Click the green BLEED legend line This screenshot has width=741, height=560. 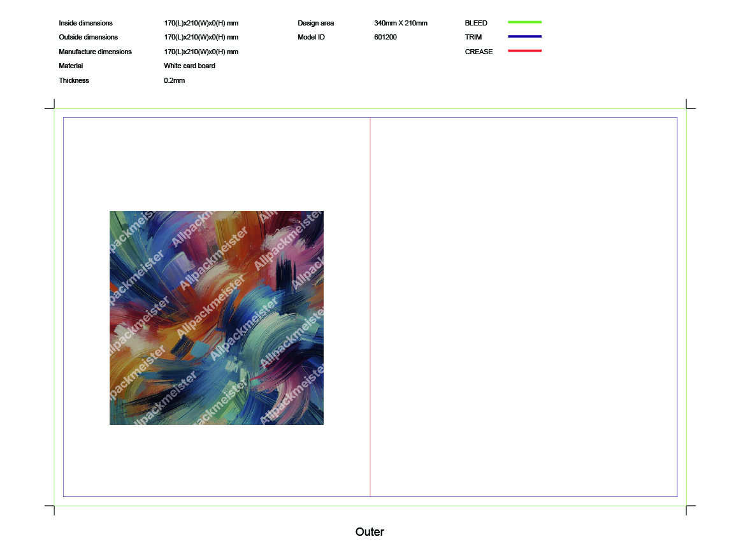coord(524,22)
